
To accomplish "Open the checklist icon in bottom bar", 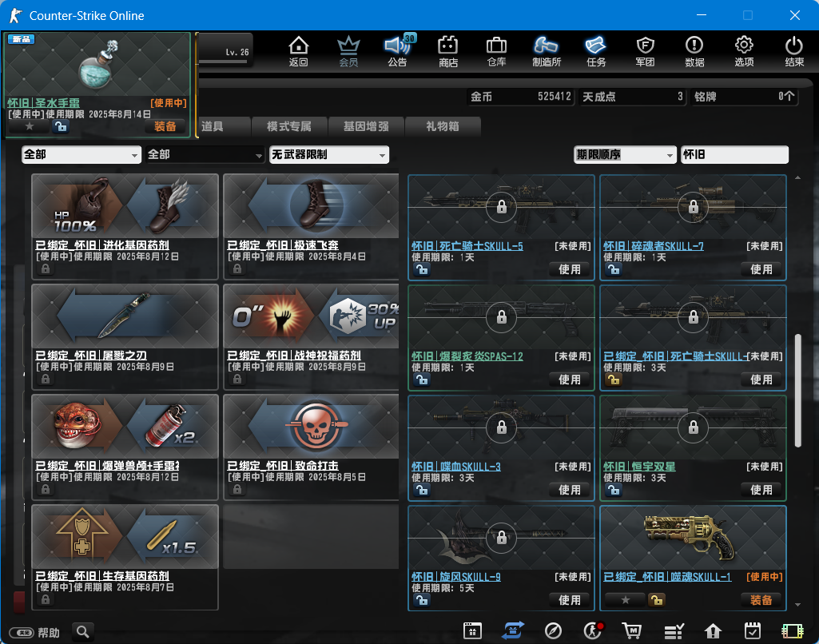I will [674, 631].
